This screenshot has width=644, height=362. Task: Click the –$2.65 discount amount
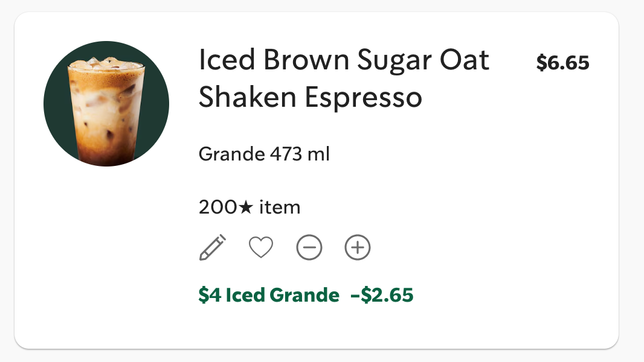coord(382,295)
